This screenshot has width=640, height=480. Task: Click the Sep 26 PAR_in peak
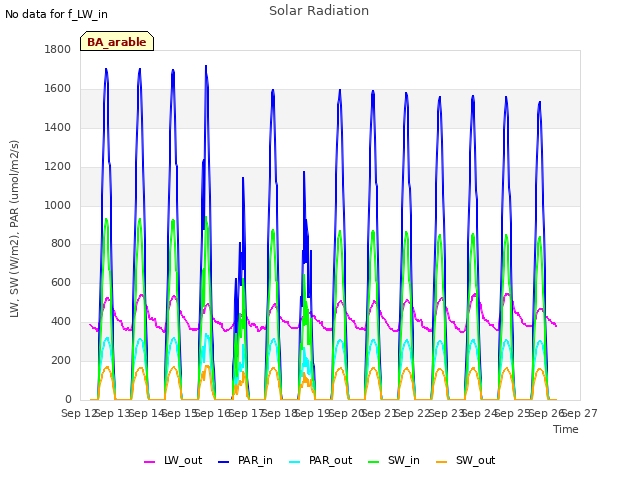click(540, 102)
